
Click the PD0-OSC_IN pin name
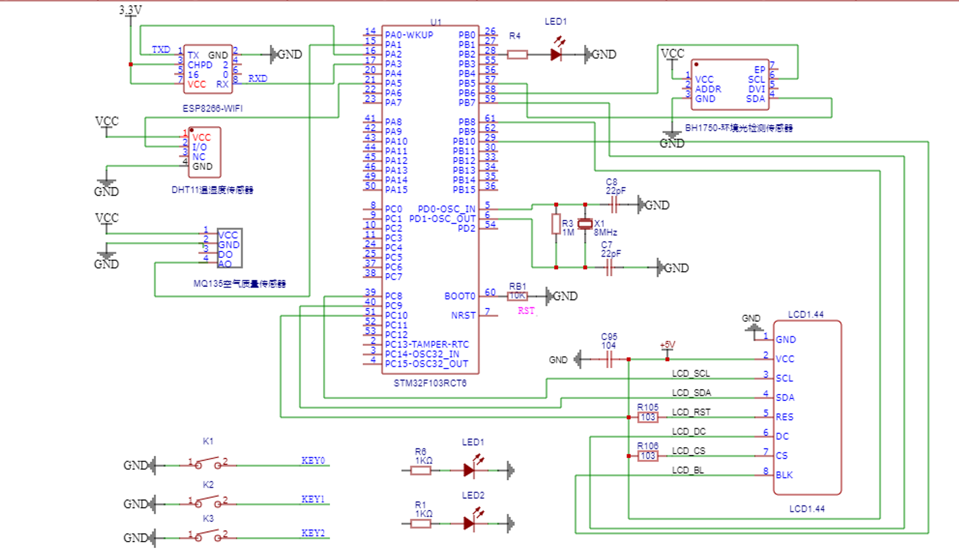(447, 209)
